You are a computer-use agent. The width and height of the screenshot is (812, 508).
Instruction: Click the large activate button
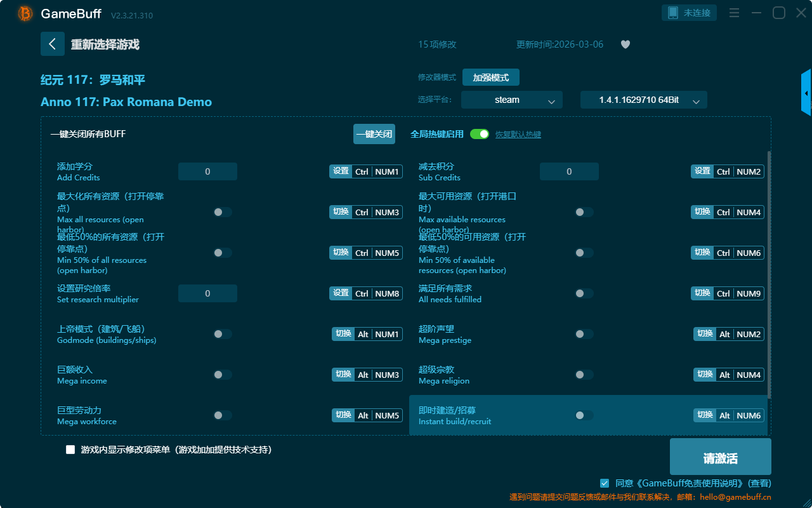pos(720,457)
